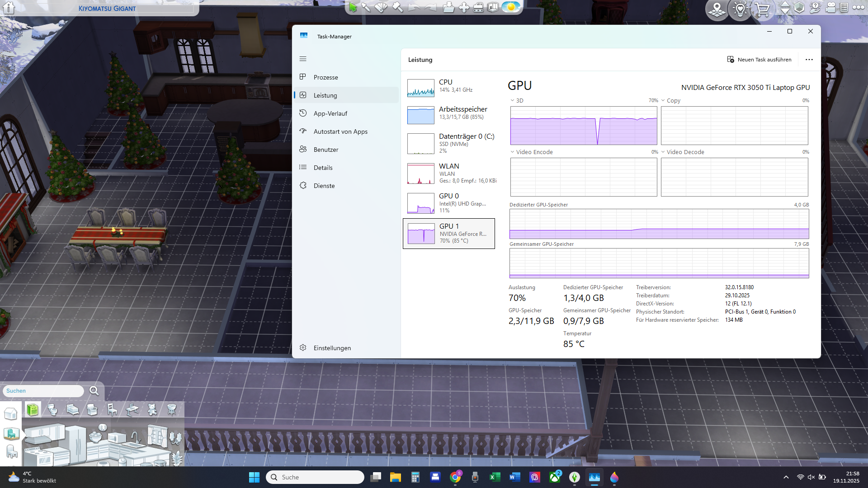The height and width of the screenshot is (488, 868).
Task: Open the kids room teddy bear category
Action: (152, 409)
